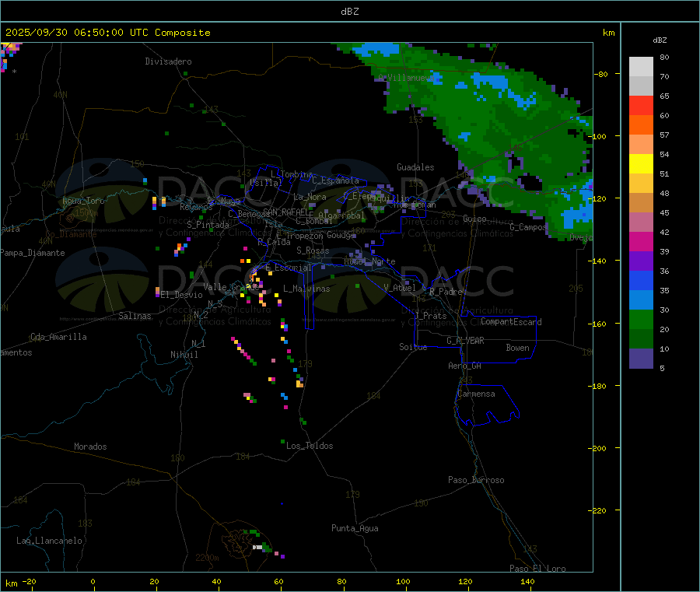This screenshot has height=592, width=700.
Task: Click the 'Punta_Agua' map label
Action: click(x=355, y=529)
